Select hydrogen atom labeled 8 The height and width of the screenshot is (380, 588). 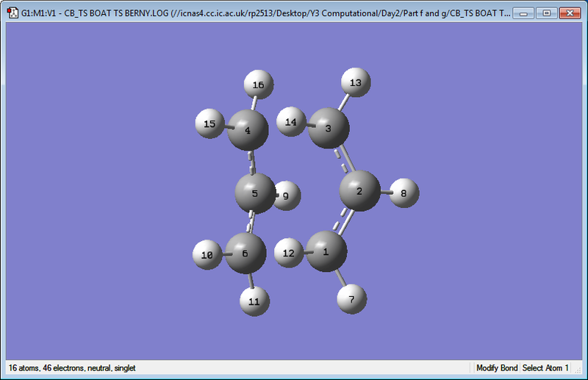[x=404, y=193]
